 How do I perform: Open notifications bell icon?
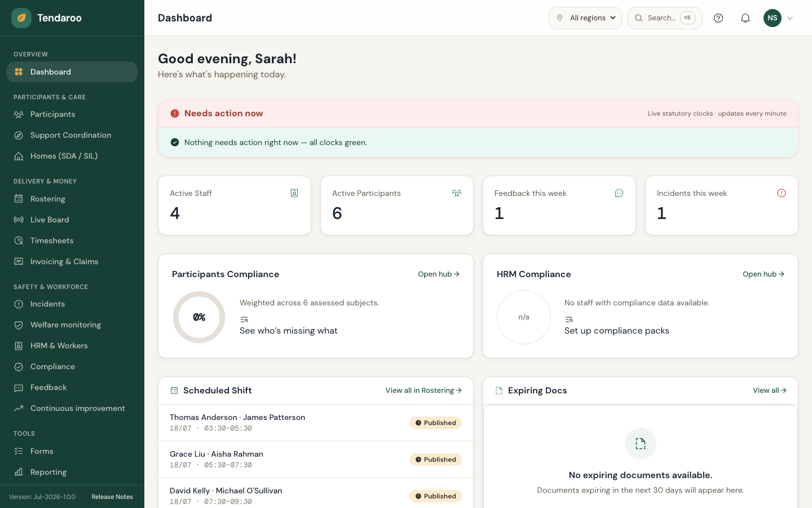pos(745,18)
